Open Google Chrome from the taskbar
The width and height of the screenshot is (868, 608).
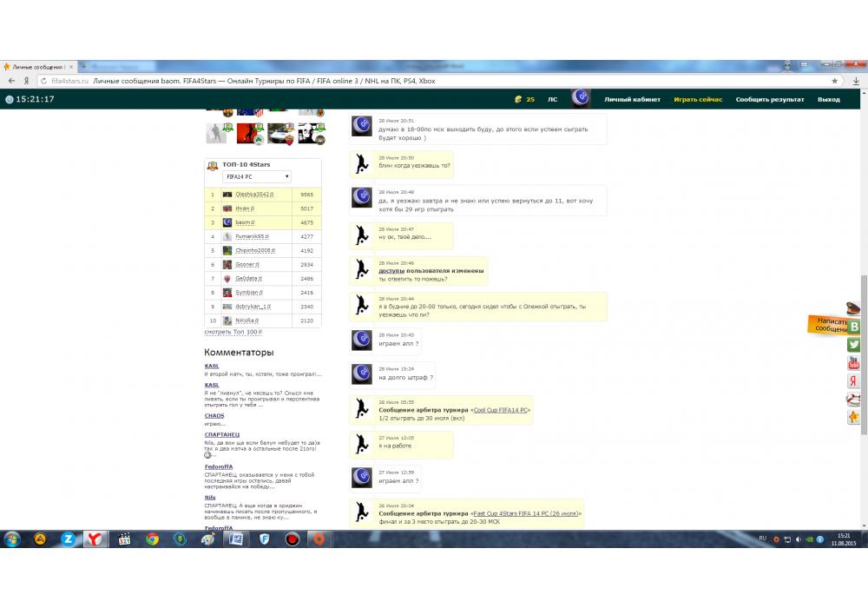point(152,539)
